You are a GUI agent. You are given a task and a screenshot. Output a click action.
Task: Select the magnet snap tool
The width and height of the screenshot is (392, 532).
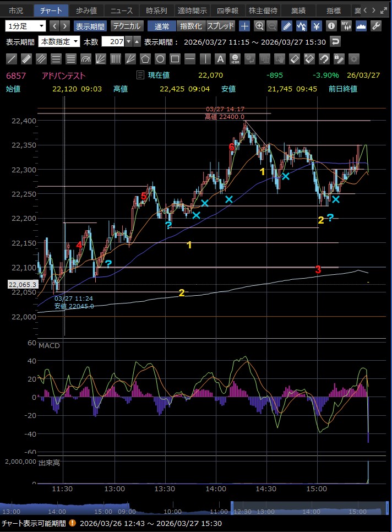pyautogui.click(x=324, y=59)
